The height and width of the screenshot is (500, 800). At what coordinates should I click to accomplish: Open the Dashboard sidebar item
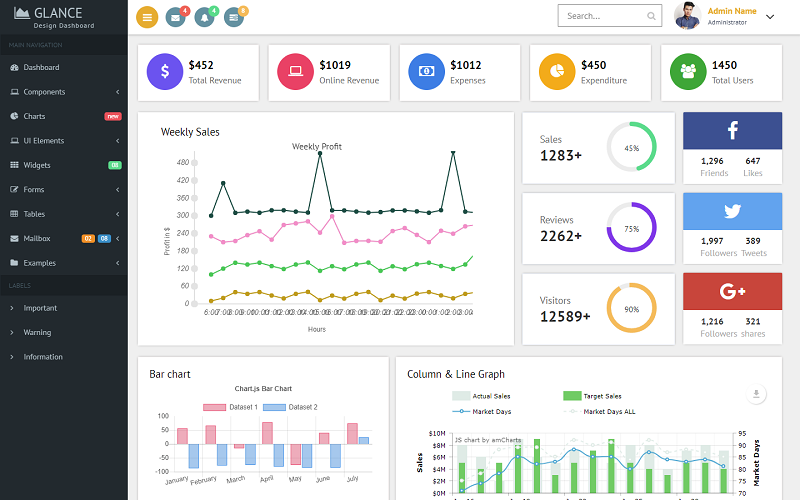coord(64,67)
